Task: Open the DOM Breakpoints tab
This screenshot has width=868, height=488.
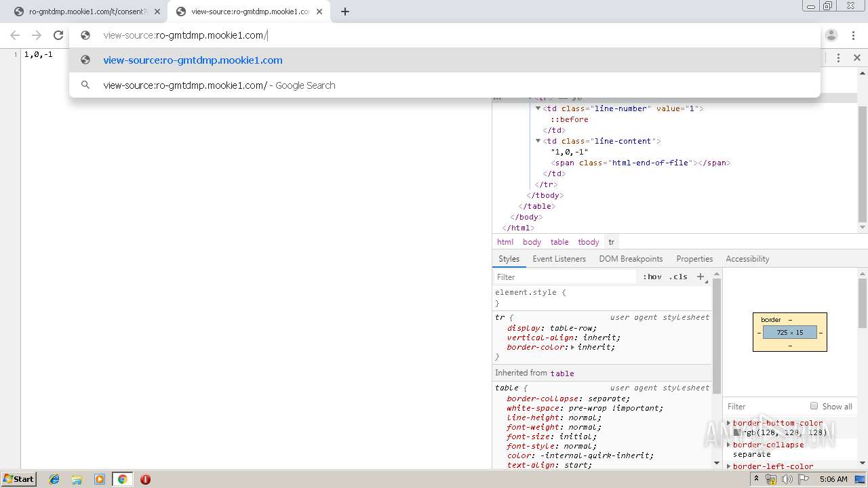Action: (x=631, y=259)
